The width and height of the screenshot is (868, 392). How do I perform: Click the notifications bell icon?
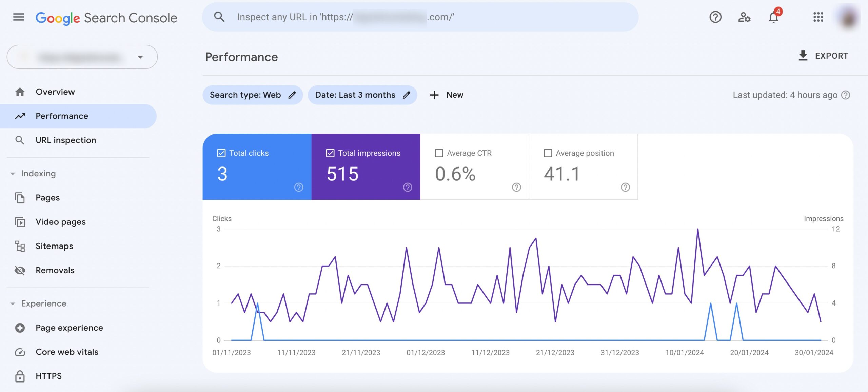tap(773, 17)
